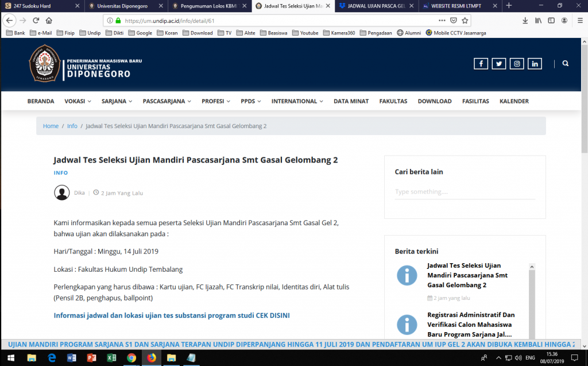The image size is (588, 366).
Task: Click the 'Cari berita lain' search field
Action: (x=465, y=192)
